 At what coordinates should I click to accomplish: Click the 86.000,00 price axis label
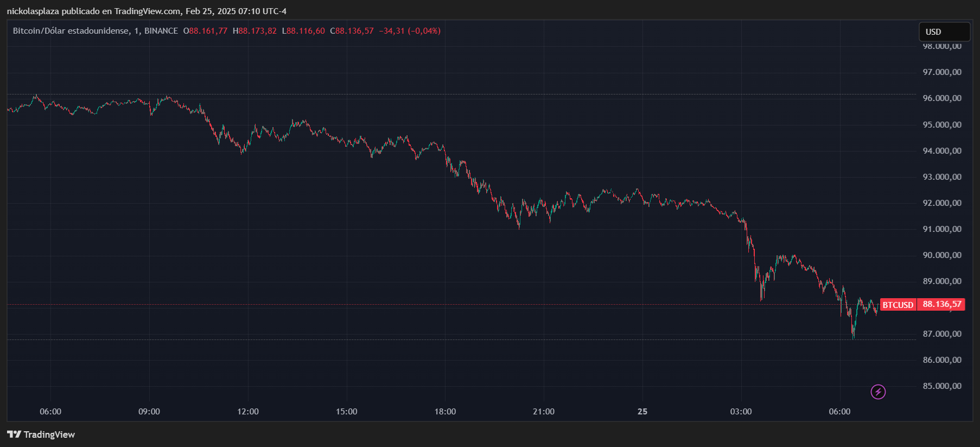click(942, 360)
